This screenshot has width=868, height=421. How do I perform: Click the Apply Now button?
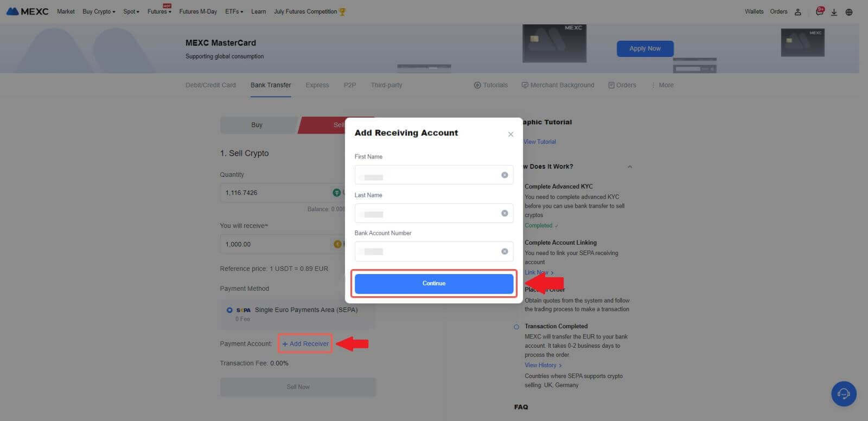click(x=644, y=48)
